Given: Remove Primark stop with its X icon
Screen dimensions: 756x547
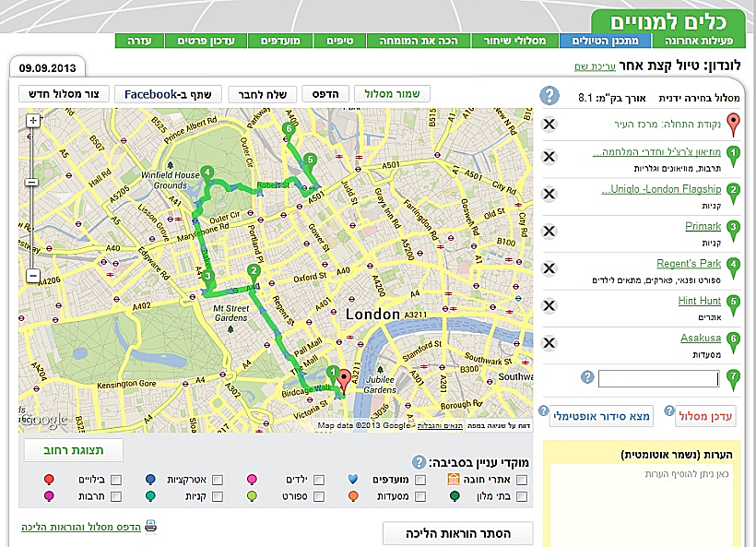Looking at the screenshot, I should coord(549,232).
